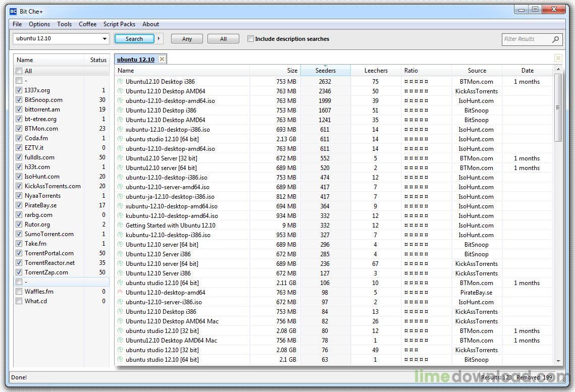Click the icon next to Getting Started with Ubuntu 12.10
The image size is (575, 392).
(x=120, y=226)
